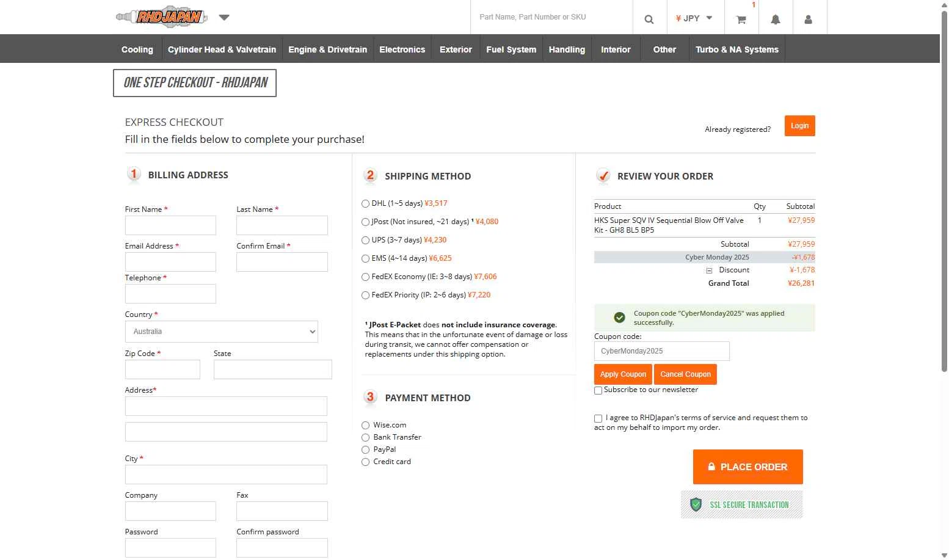Open Turbo & NA Systems menu

[737, 49]
